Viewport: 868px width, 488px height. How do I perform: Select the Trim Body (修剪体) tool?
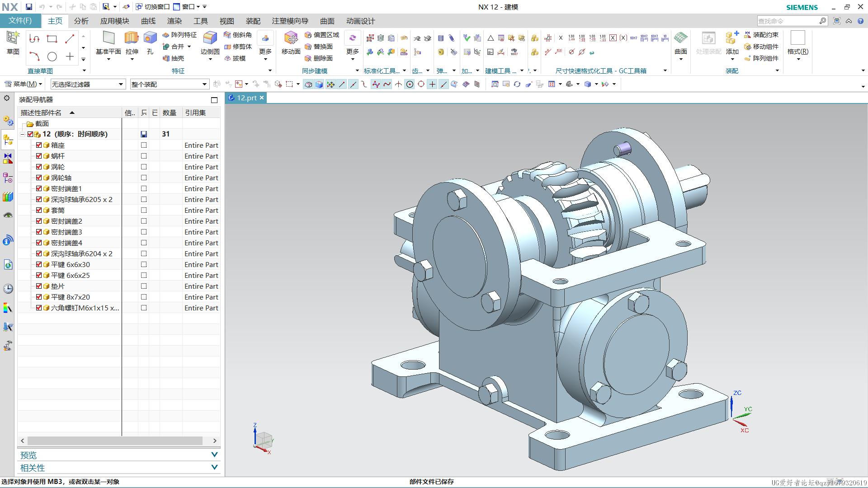[x=238, y=47]
